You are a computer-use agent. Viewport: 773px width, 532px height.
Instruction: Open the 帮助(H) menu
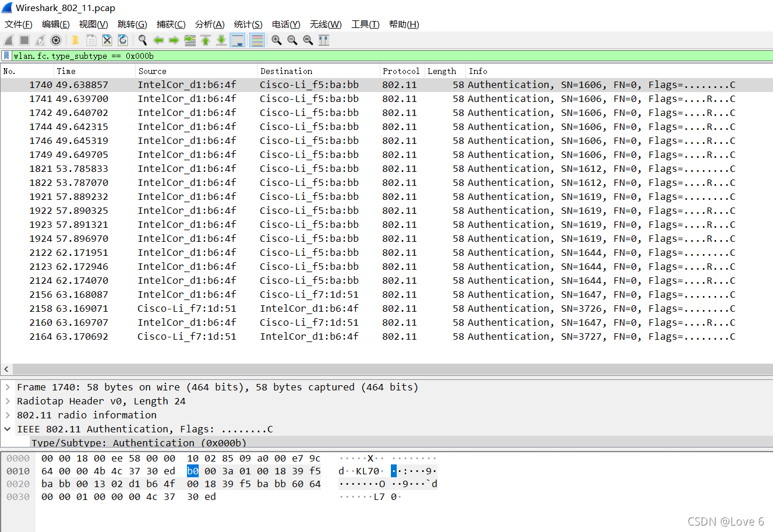404,24
